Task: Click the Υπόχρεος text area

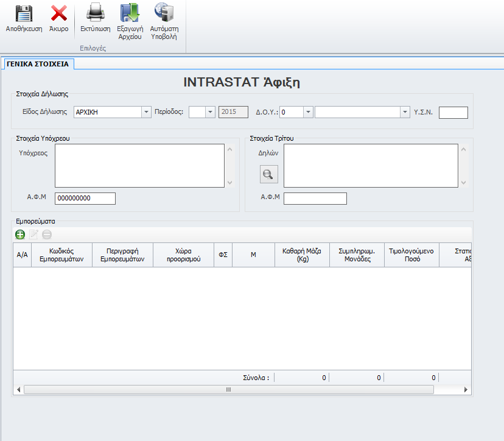Action: pos(139,166)
